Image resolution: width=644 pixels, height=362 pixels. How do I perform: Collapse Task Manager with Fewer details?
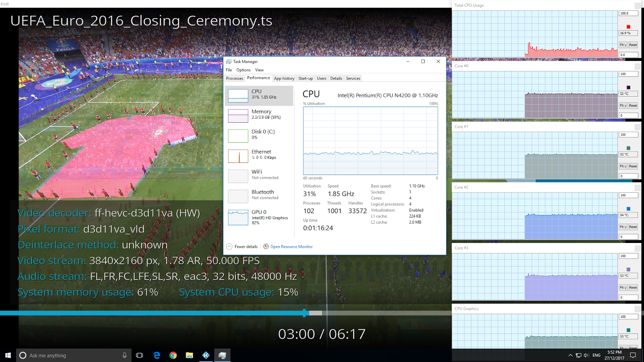click(242, 247)
